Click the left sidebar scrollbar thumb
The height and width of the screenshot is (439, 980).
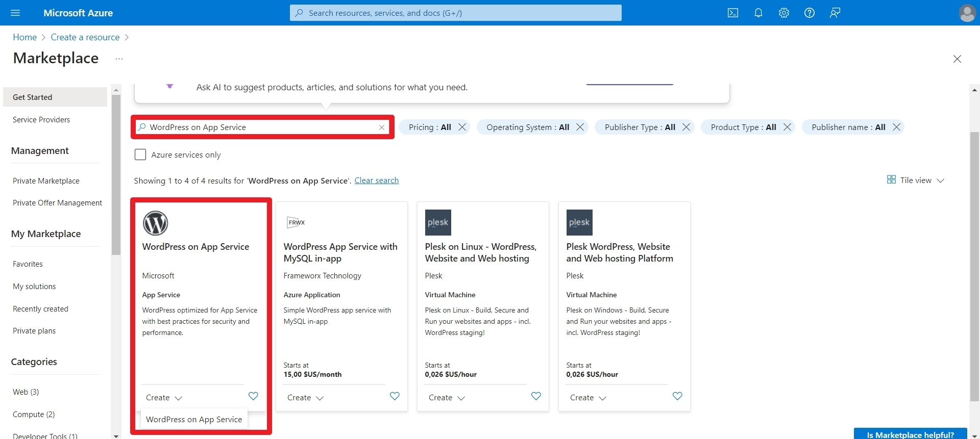pyautogui.click(x=116, y=174)
